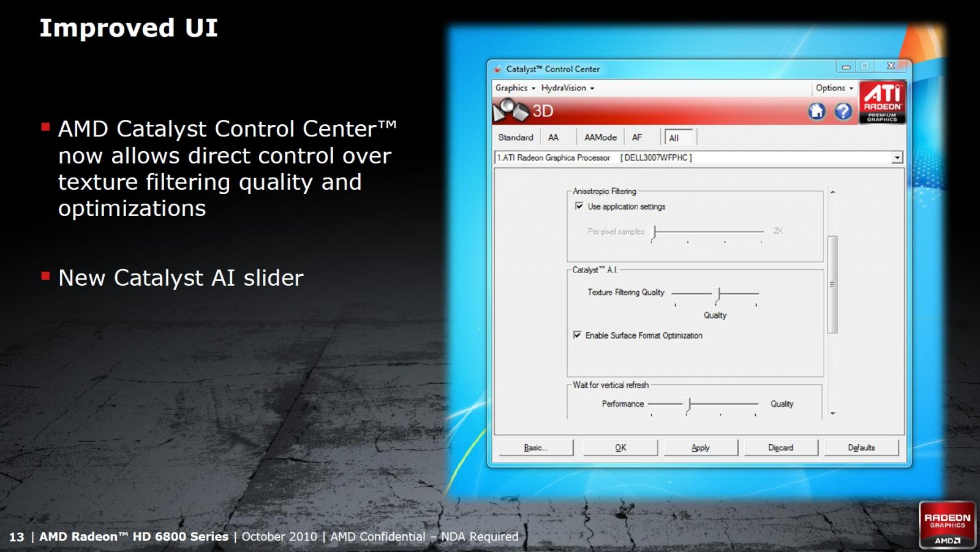Click the Anisotropic Filtering group label

pos(605,192)
